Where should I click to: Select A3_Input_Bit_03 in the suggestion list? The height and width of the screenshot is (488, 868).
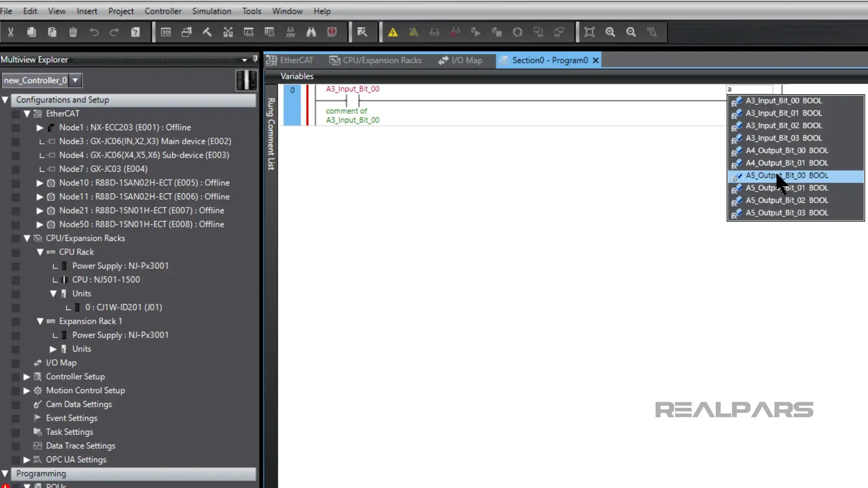[783, 138]
